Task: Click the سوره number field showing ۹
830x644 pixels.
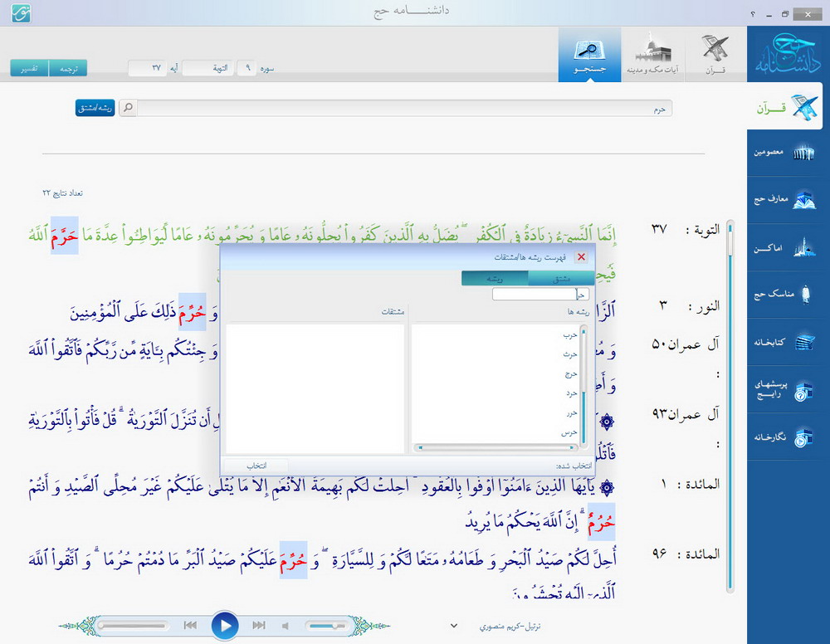Action: (x=247, y=68)
